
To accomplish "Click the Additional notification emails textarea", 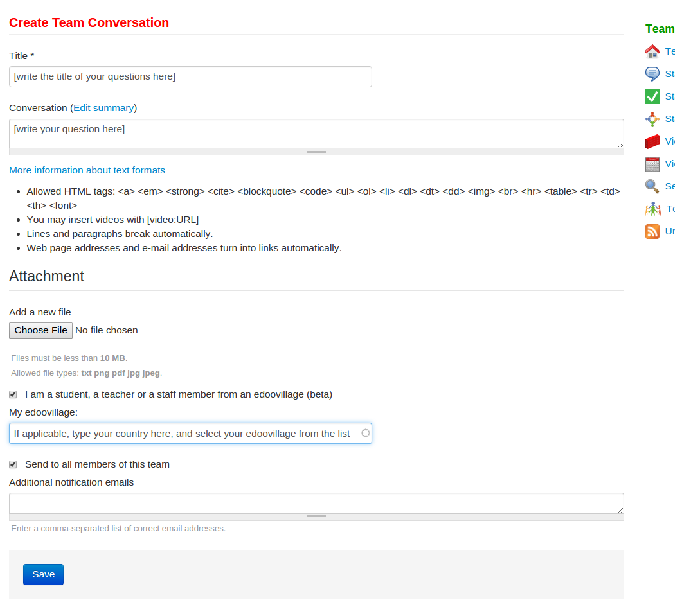I will tap(316, 504).
